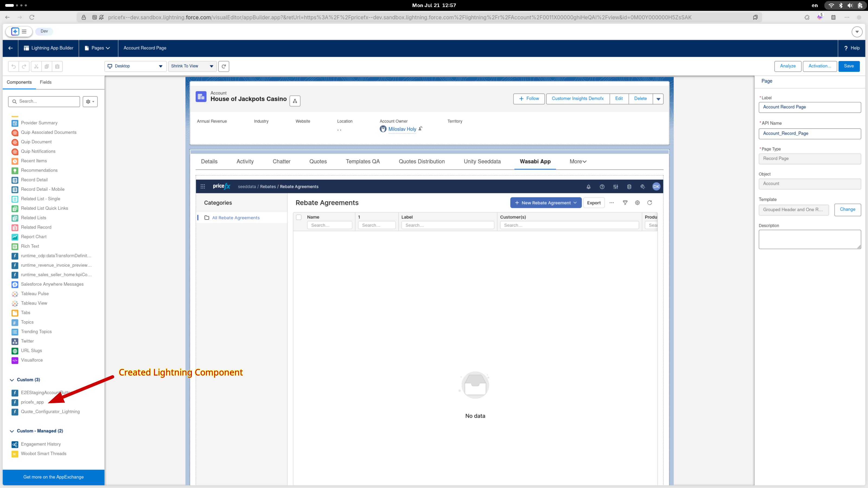Viewport: 868px width, 488px height.
Task: Open the pricefx help icon
Action: (x=602, y=187)
